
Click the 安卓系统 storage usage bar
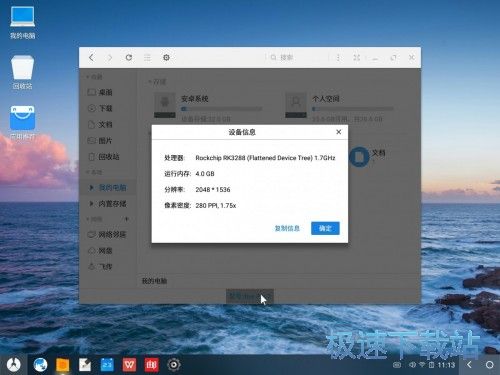[221, 109]
